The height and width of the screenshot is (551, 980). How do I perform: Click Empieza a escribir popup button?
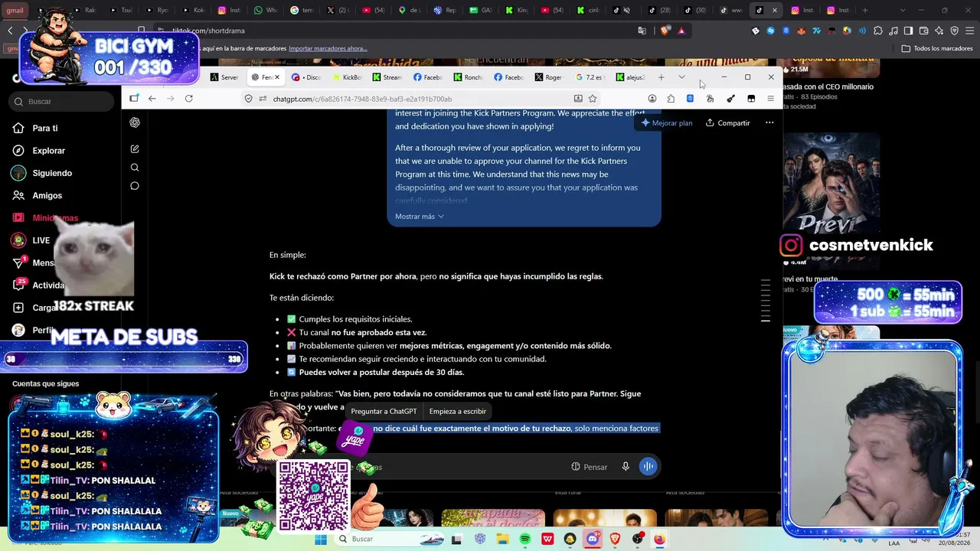click(458, 411)
